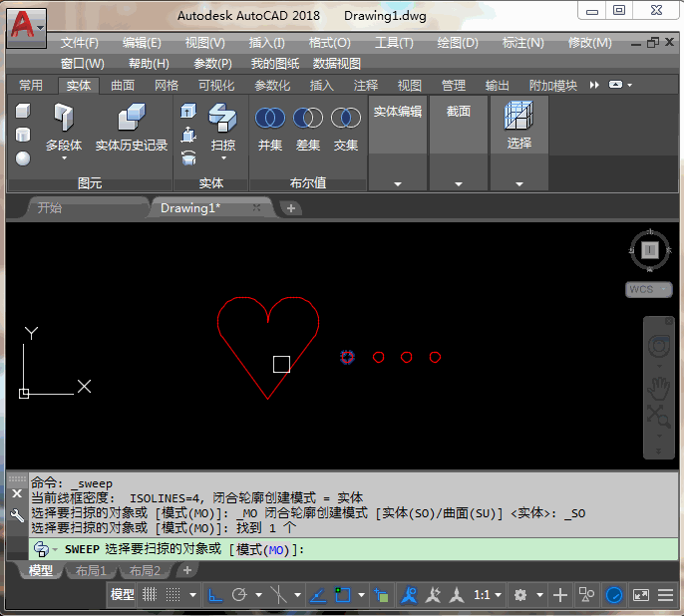Expand the Section (截面) panel

tap(458, 184)
